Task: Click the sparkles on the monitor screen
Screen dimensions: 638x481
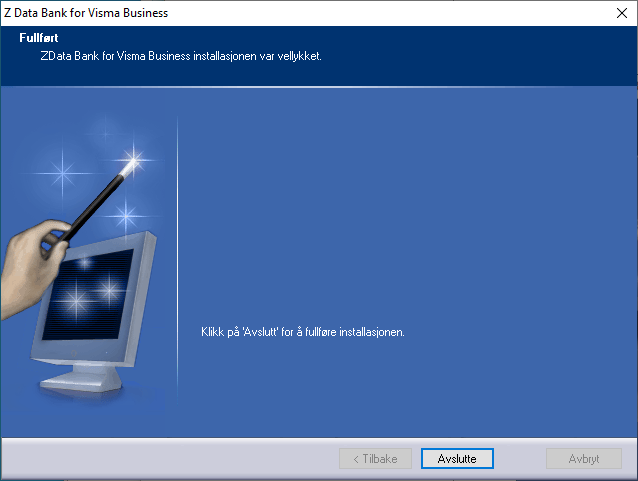Action: [90, 292]
